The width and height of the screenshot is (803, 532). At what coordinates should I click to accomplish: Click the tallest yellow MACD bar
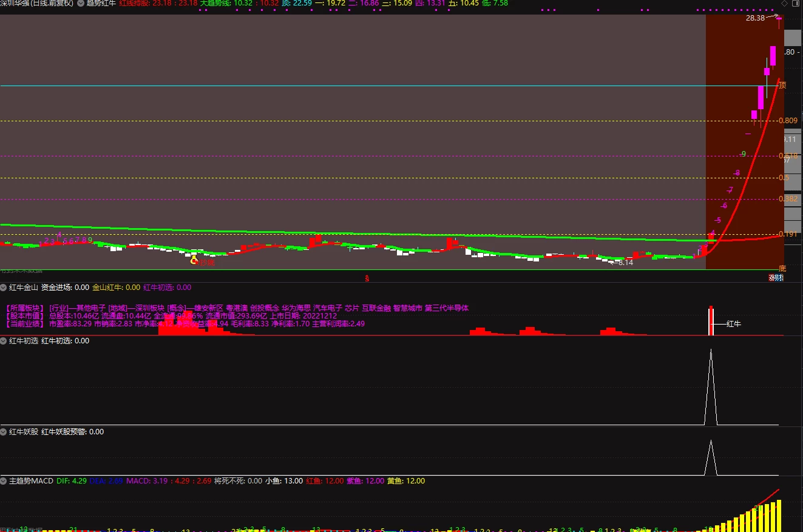(779, 515)
